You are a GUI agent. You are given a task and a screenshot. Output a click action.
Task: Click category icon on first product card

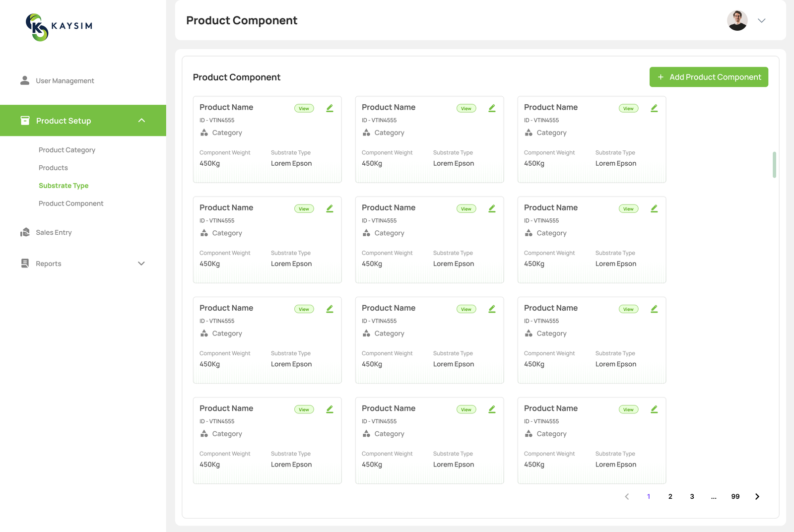tap(204, 133)
